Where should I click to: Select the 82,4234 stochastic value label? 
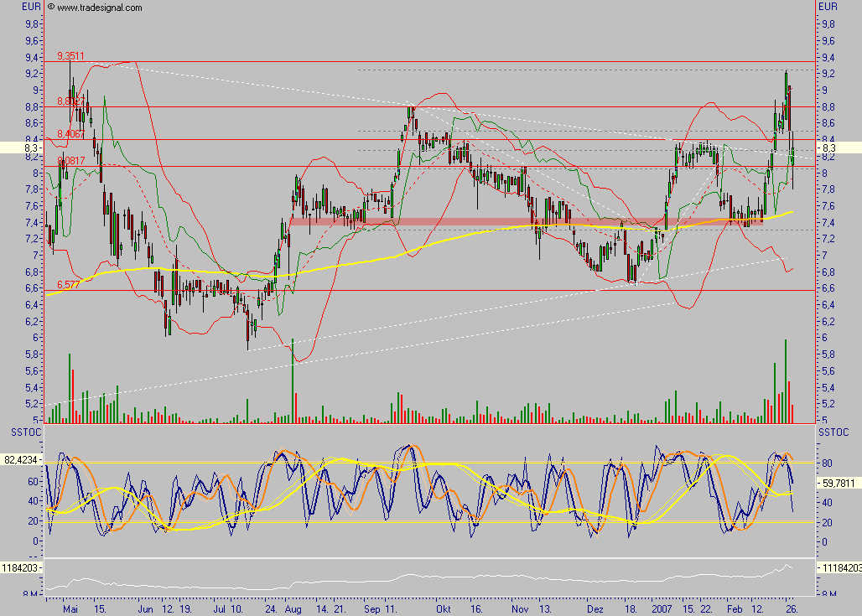click(x=22, y=460)
